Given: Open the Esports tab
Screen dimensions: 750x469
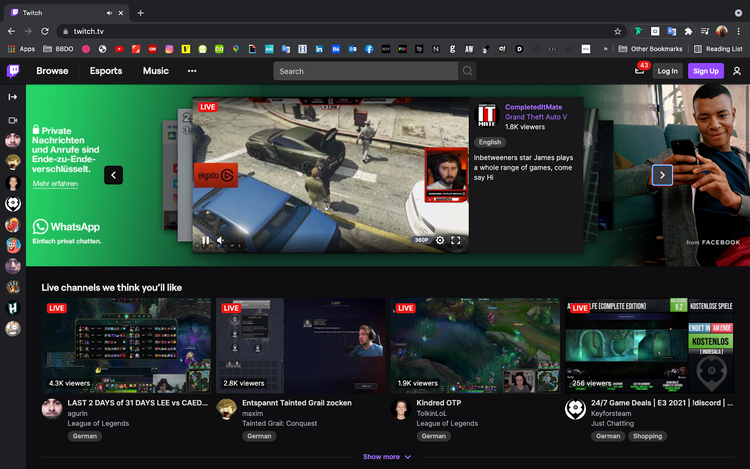Looking at the screenshot, I should pos(106,71).
